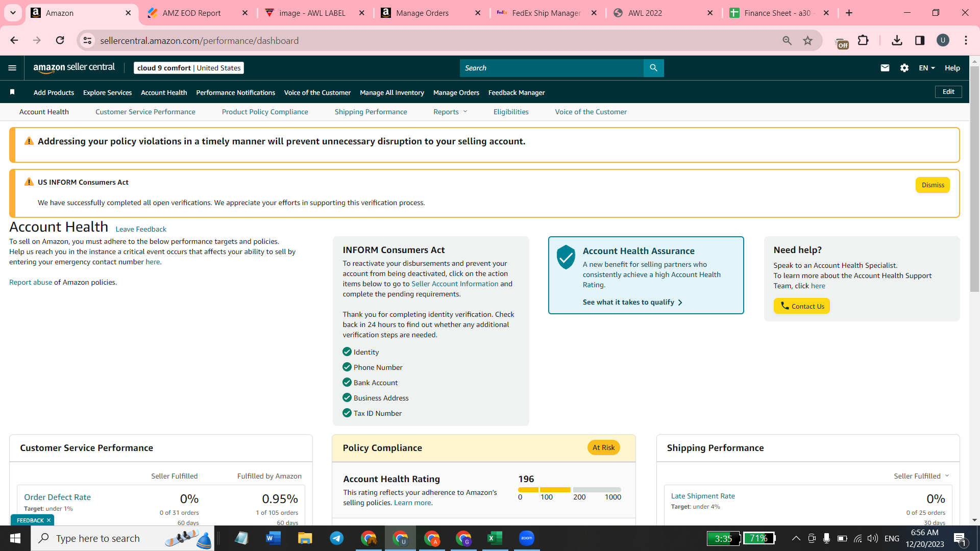Click the Off-badged extension icon
Screen dimensions: 980x551
(842, 43)
